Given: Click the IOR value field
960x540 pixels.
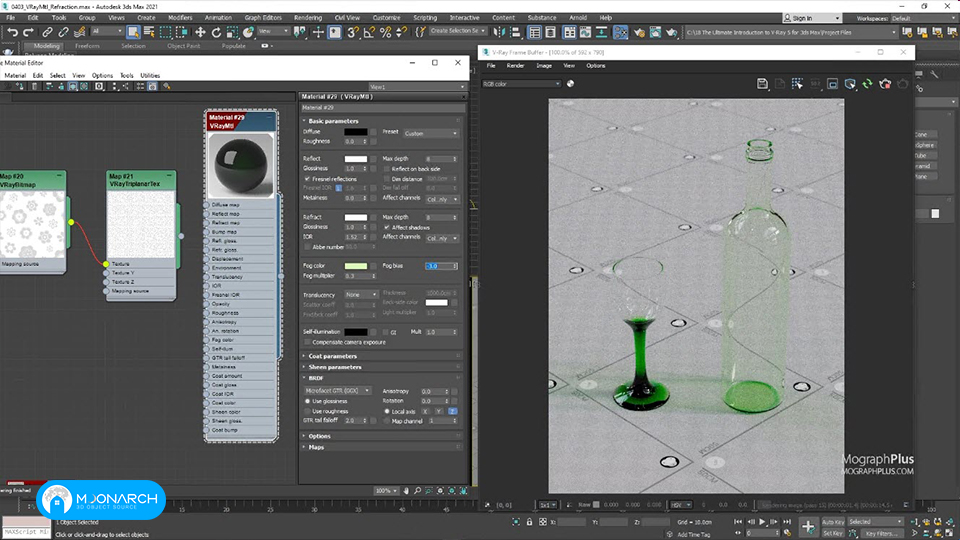Looking at the screenshot, I should click(x=355, y=237).
